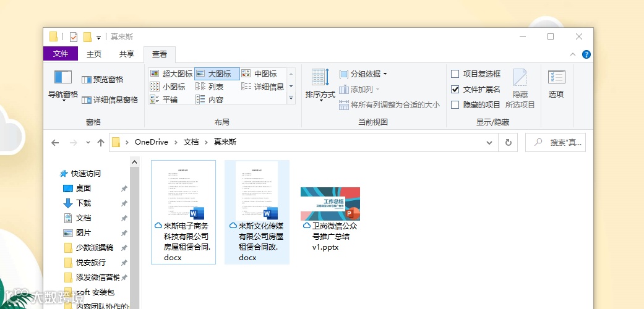The height and width of the screenshot is (309, 644).
Task: Open recent locations dropdown
Action: pos(88,142)
